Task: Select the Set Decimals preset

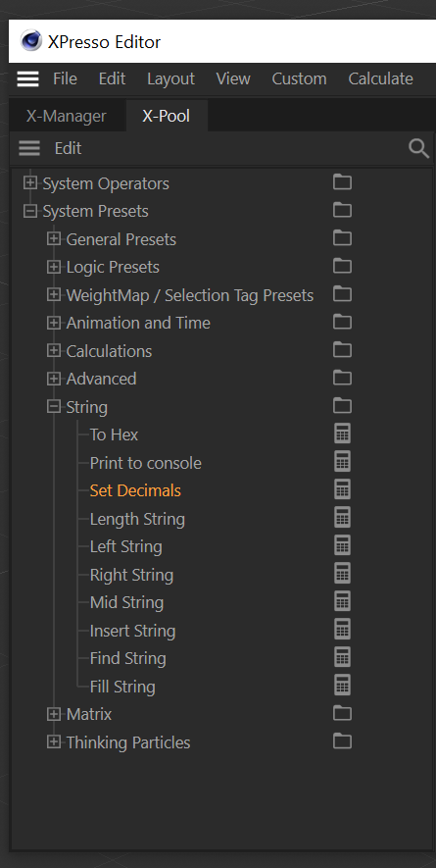Action: click(135, 490)
